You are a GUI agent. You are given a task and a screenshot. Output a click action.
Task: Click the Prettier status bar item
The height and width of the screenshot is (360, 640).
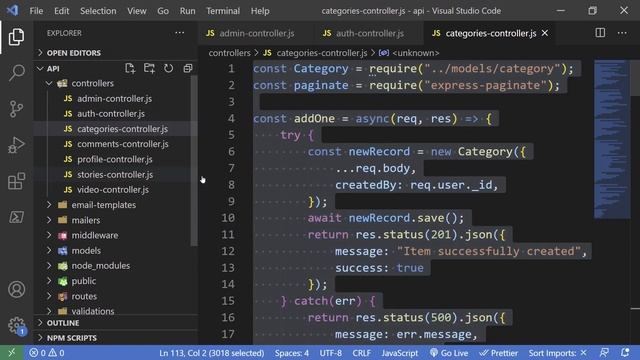pyautogui.click(x=498, y=353)
